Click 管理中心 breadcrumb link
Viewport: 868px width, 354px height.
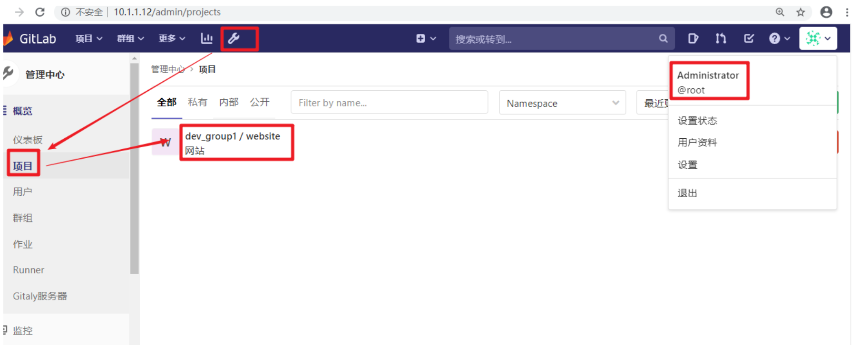tap(168, 69)
